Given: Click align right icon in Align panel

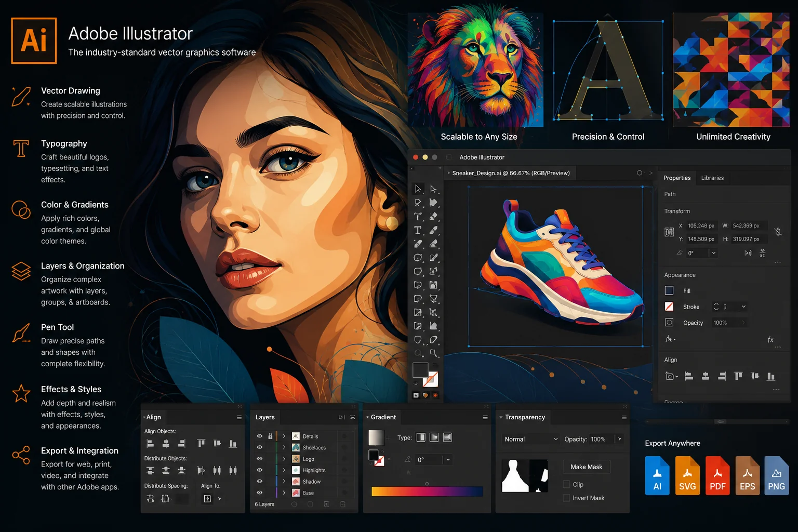Looking at the screenshot, I should 181,443.
